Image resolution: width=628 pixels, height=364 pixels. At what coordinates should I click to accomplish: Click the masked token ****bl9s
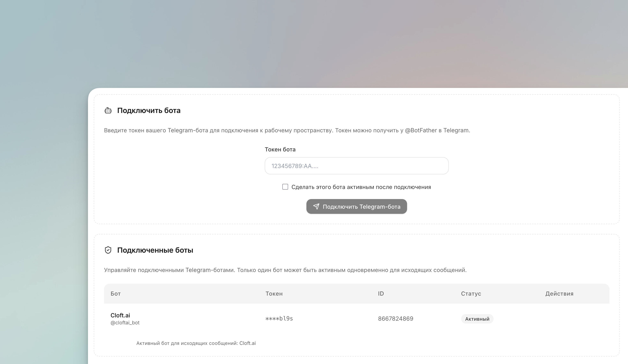tap(279, 318)
